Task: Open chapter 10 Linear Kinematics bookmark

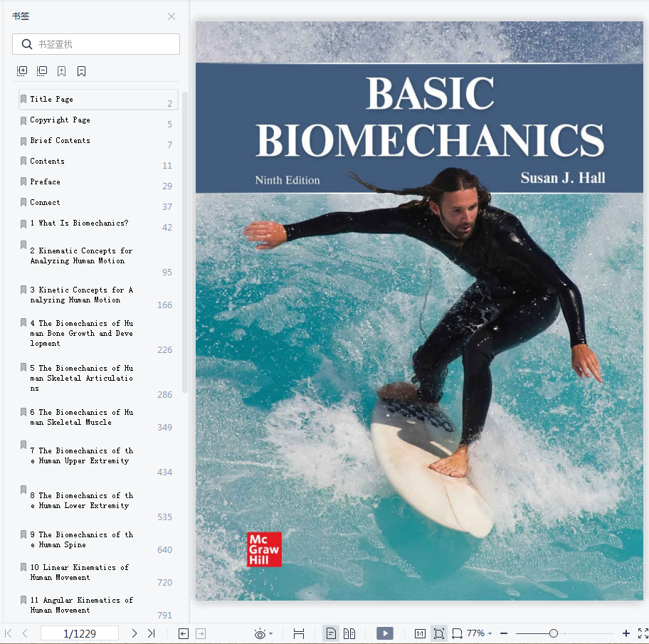Action: click(x=98, y=574)
